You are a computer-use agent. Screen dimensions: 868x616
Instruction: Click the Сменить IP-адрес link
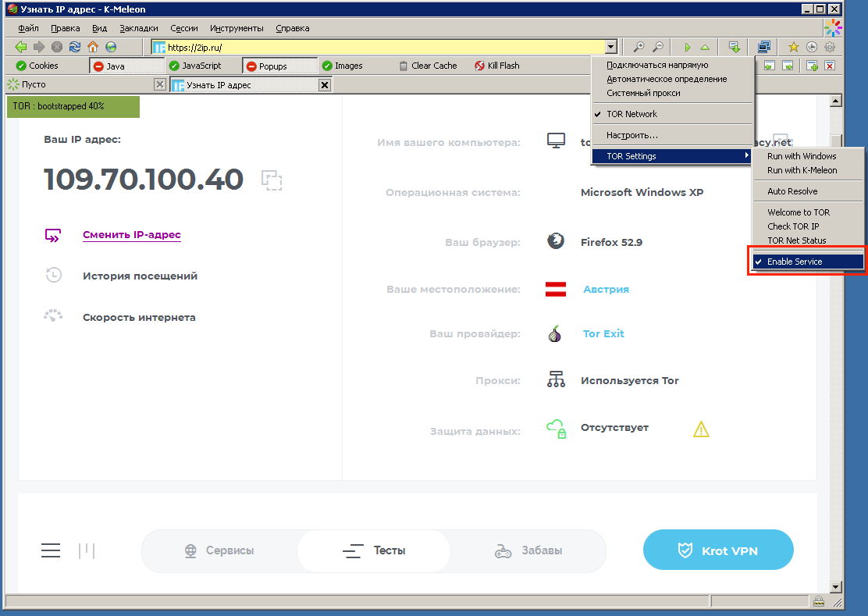132,235
